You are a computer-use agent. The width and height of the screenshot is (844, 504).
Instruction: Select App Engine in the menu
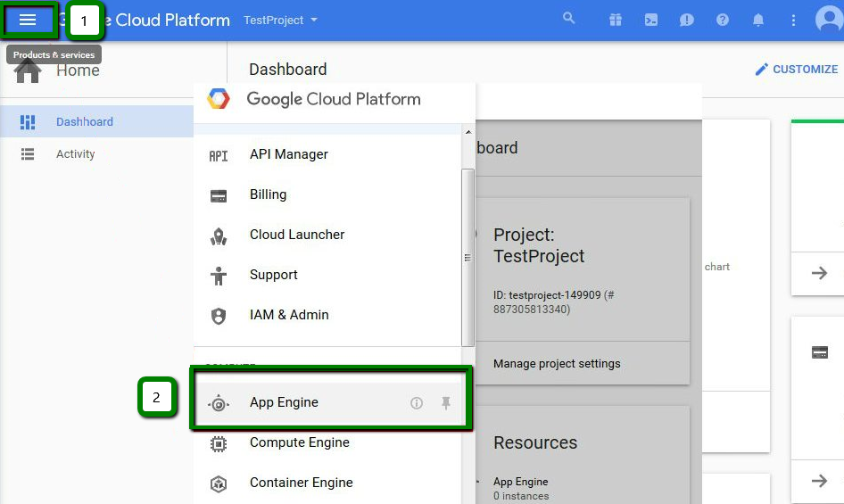tap(327, 402)
